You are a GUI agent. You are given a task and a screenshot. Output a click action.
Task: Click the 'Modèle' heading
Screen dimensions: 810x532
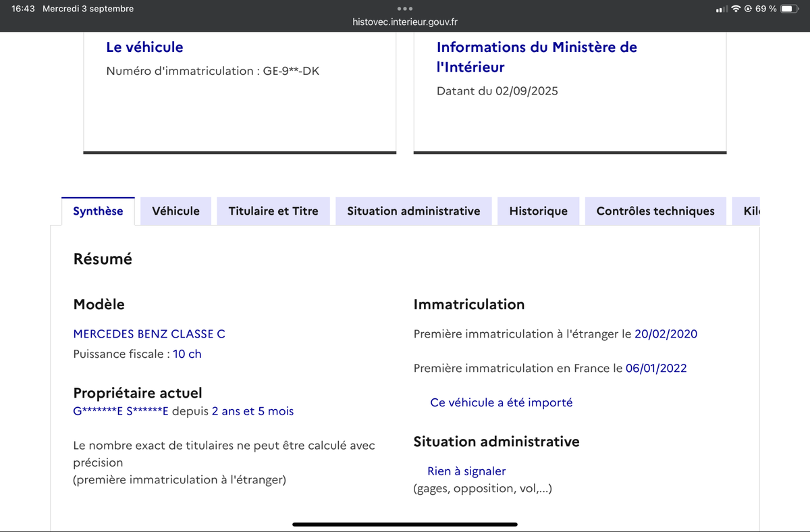click(x=99, y=304)
